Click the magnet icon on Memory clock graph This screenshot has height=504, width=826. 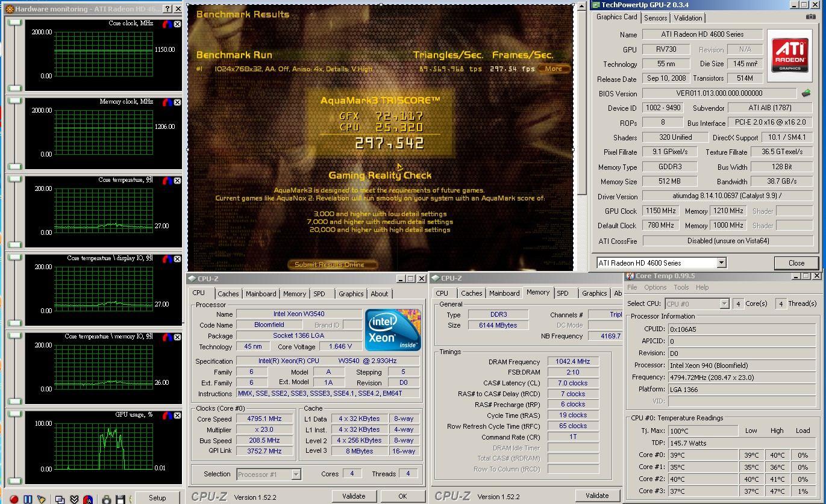[x=167, y=102]
